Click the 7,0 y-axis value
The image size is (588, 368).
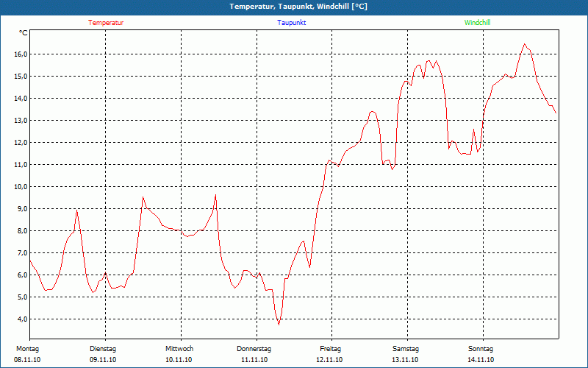pyautogui.click(x=22, y=252)
